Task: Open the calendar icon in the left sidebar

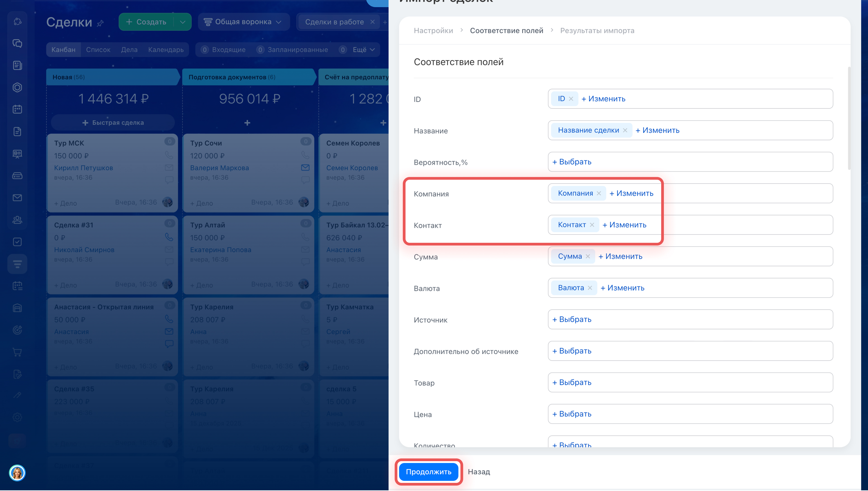Action: [x=17, y=110]
